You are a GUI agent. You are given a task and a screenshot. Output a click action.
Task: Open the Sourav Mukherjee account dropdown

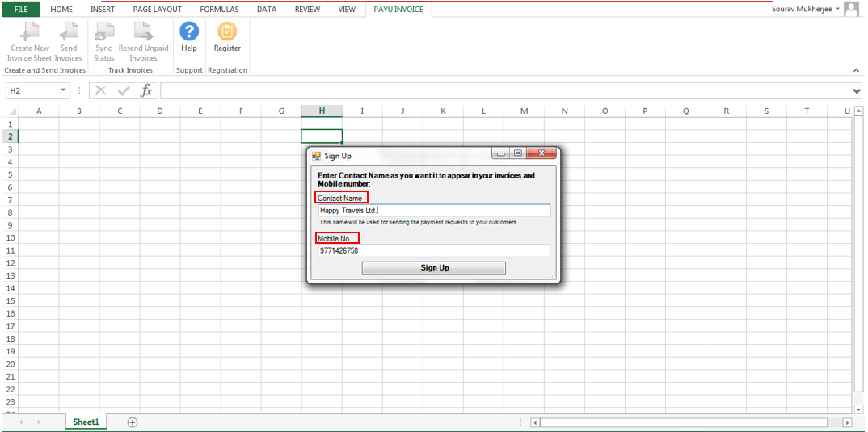(838, 10)
